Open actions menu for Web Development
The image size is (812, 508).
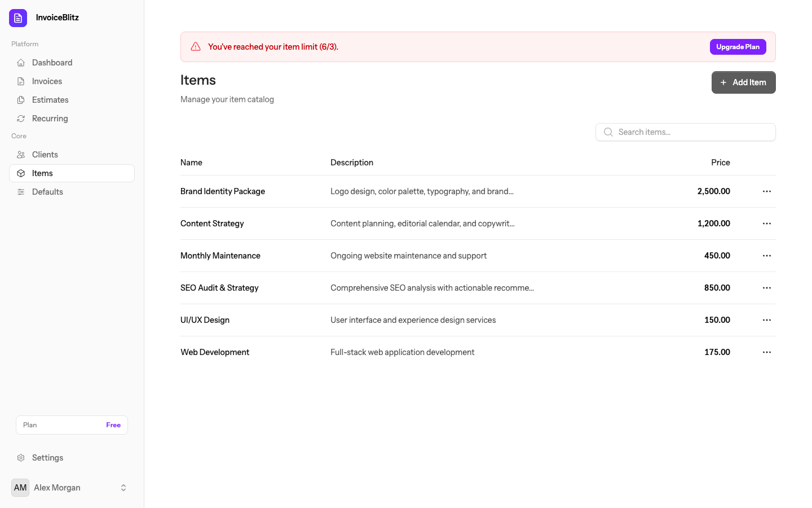766,352
